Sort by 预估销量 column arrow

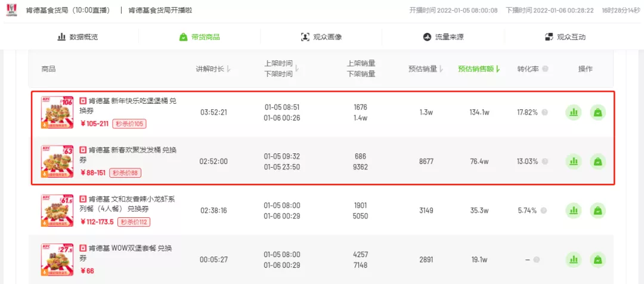442,69
